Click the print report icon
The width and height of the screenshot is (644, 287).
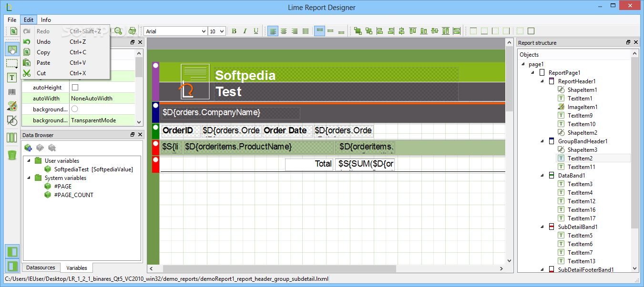point(133,31)
